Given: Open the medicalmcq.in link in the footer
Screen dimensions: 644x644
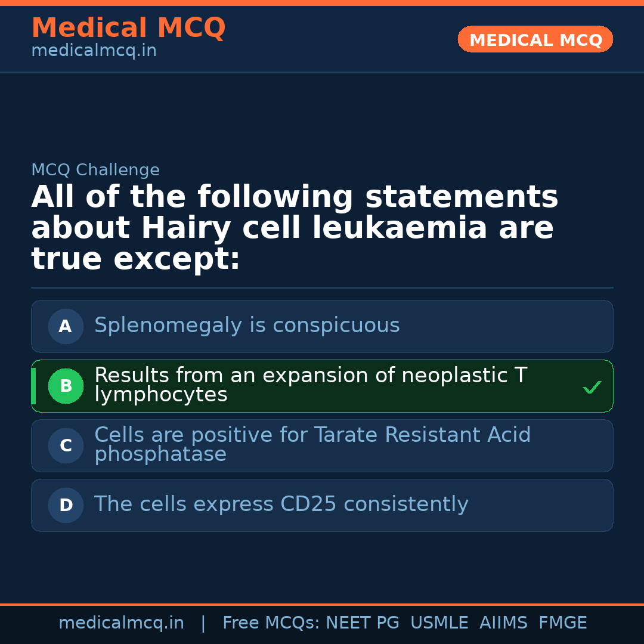Looking at the screenshot, I should (x=121, y=623).
